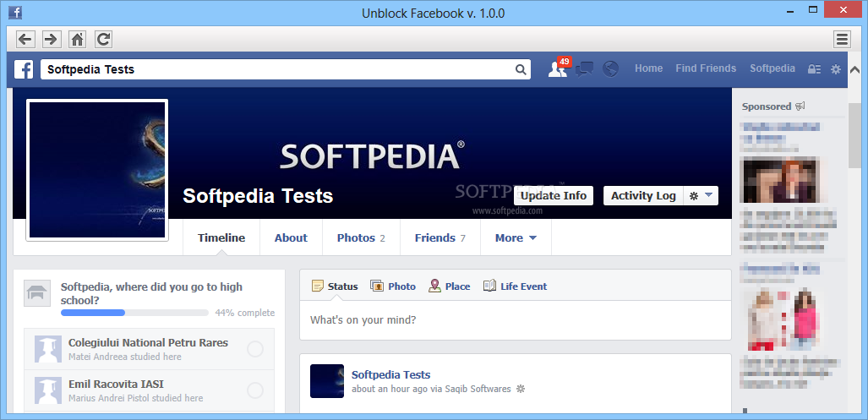Switch to the Timeline tab
Image resolution: width=868 pixels, height=420 pixels.
coord(221,238)
